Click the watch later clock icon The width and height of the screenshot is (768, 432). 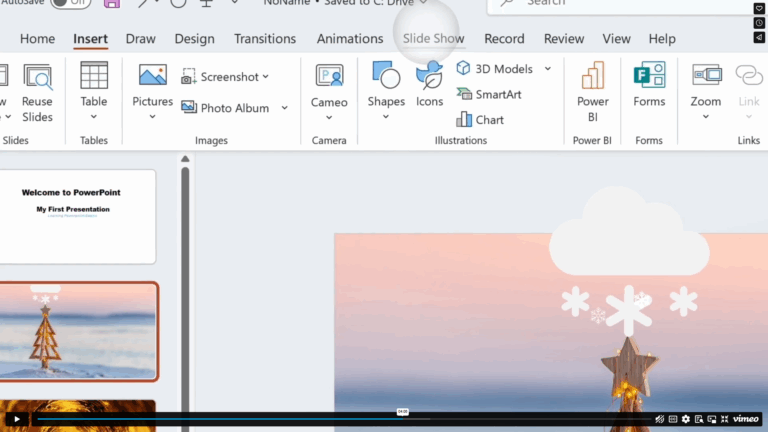(x=759, y=23)
